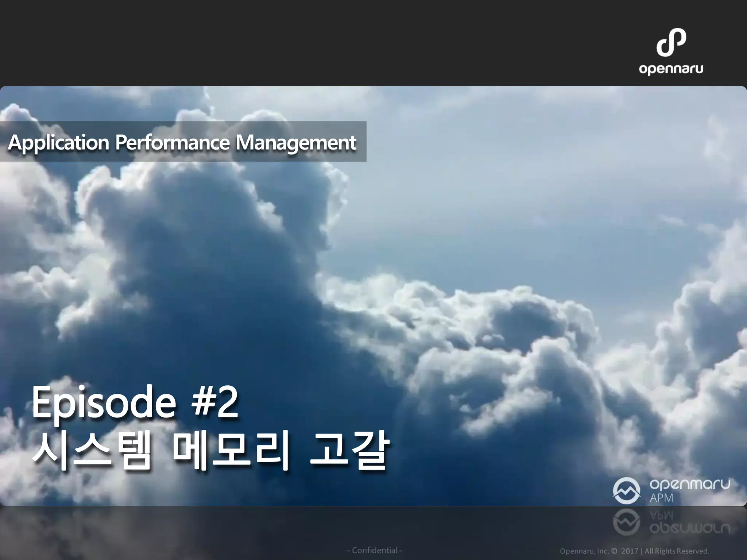Viewport: 747px width, 560px height.
Task: Click the word "Management" in the banner
Action: 295,143
